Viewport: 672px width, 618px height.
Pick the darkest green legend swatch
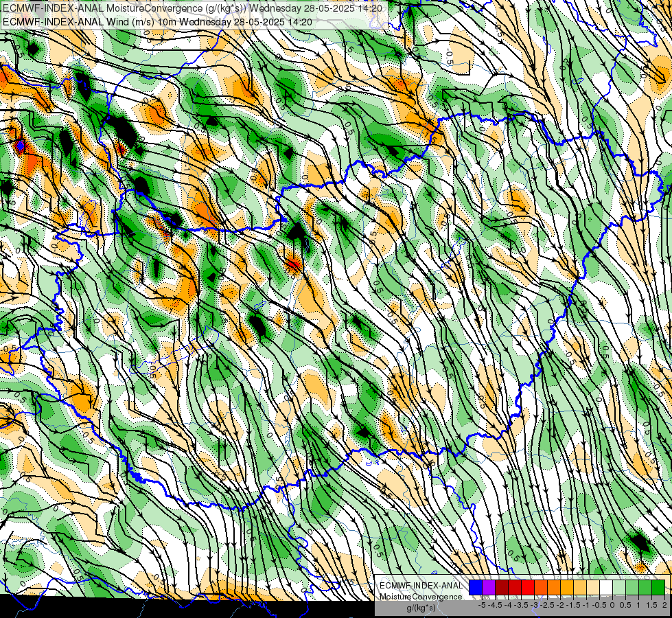[658, 587]
